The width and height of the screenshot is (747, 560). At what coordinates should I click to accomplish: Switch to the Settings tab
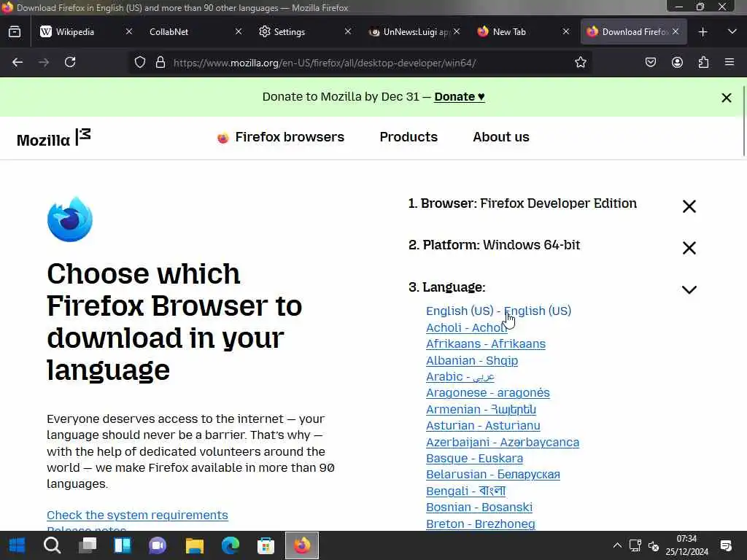289,32
